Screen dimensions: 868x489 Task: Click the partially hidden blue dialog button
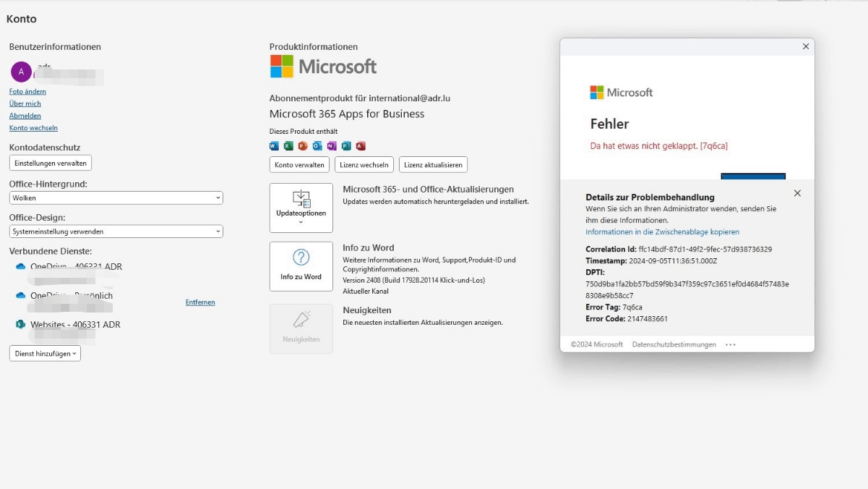point(753,176)
